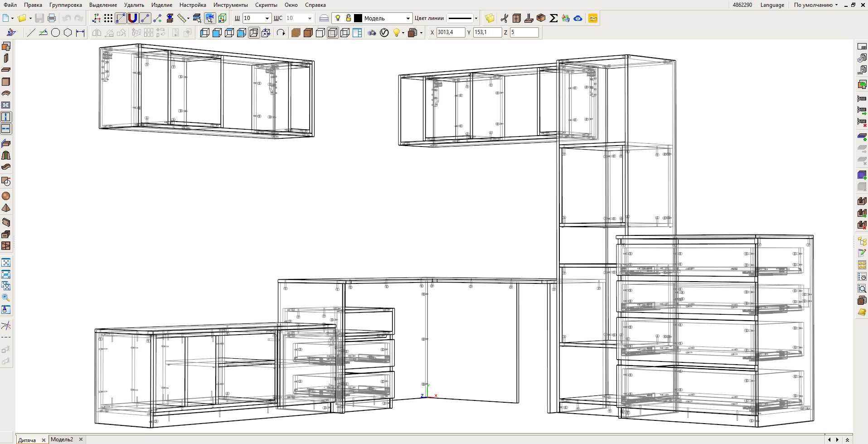Open the По умолчанию dropdown

(x=816, y=5)
